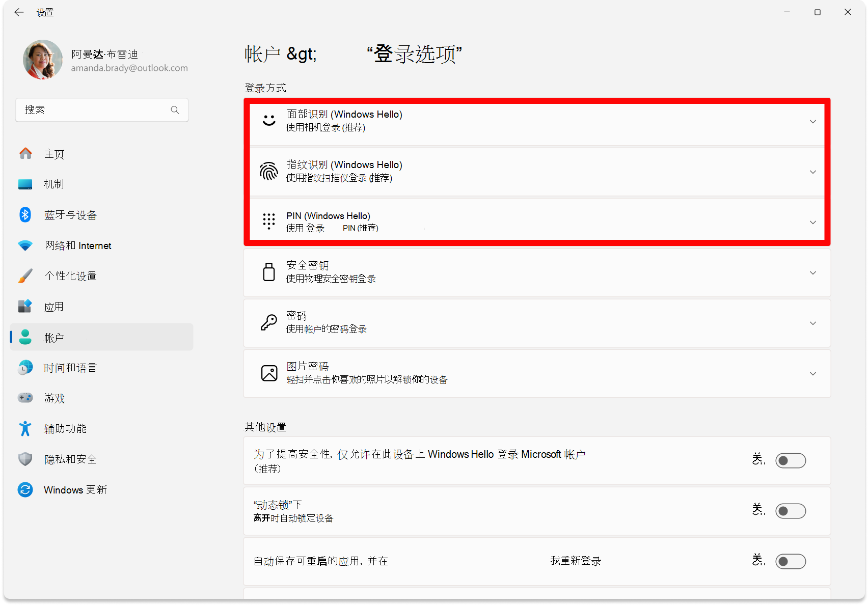Viewport: 868px width, 605px height.
Task: Click the 其他设置 section heading
Action: [265, 427]
